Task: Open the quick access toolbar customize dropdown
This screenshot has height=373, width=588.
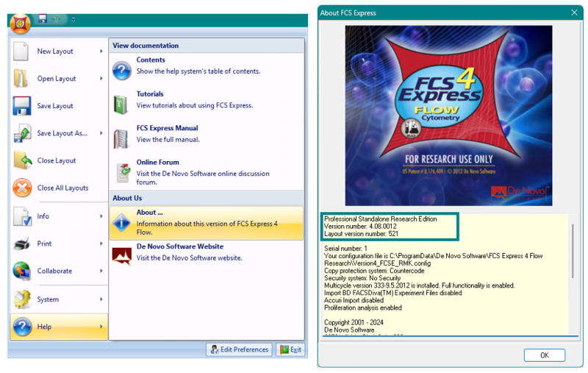Action: pyautogui.click(x=73, y=19)
